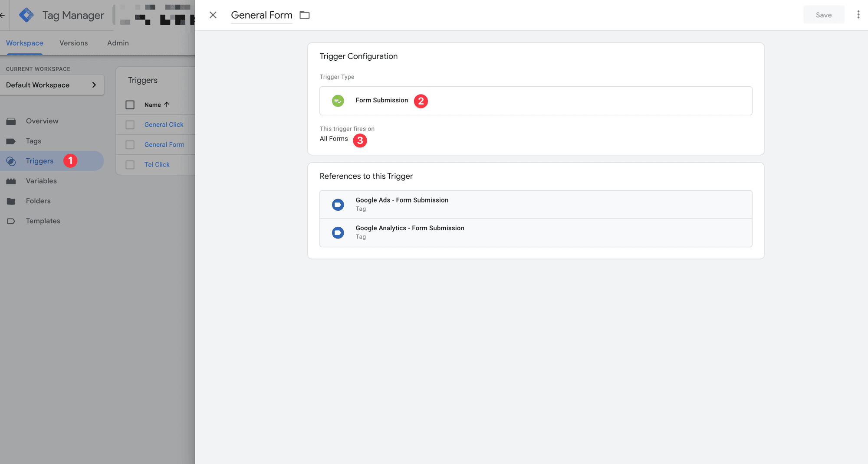Viewport: 868px width, 464px height.
Task: Click the References to this Trigger heading
Action: [366, 176]
